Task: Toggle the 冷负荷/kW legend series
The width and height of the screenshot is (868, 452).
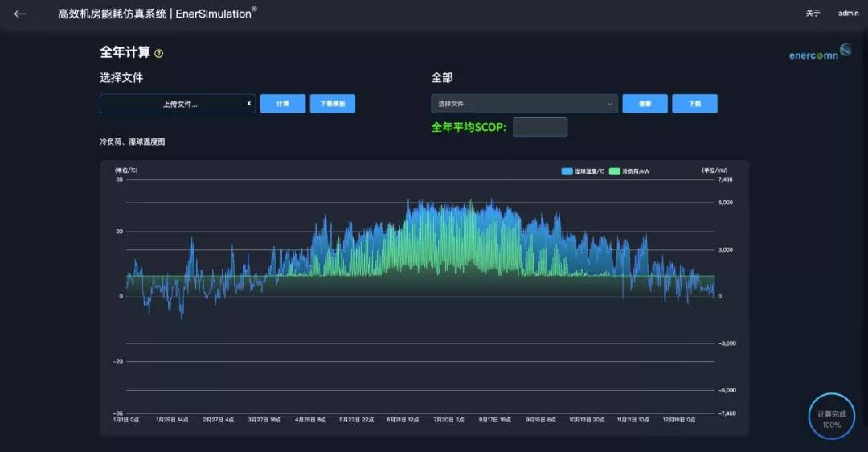Action: tap(635, 171)
